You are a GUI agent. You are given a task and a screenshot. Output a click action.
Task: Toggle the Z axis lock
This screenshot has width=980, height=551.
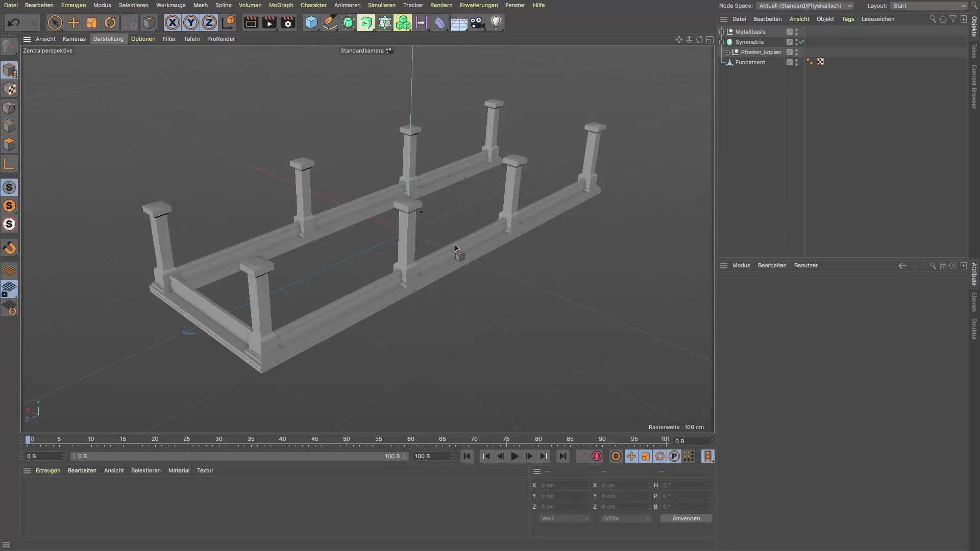pos(209,22)
